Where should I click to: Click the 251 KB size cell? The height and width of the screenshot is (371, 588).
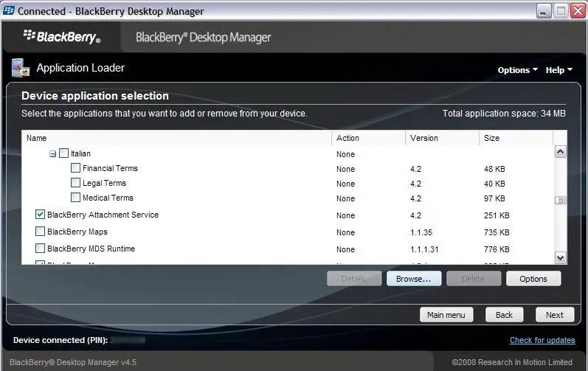[x=497, y=215]
